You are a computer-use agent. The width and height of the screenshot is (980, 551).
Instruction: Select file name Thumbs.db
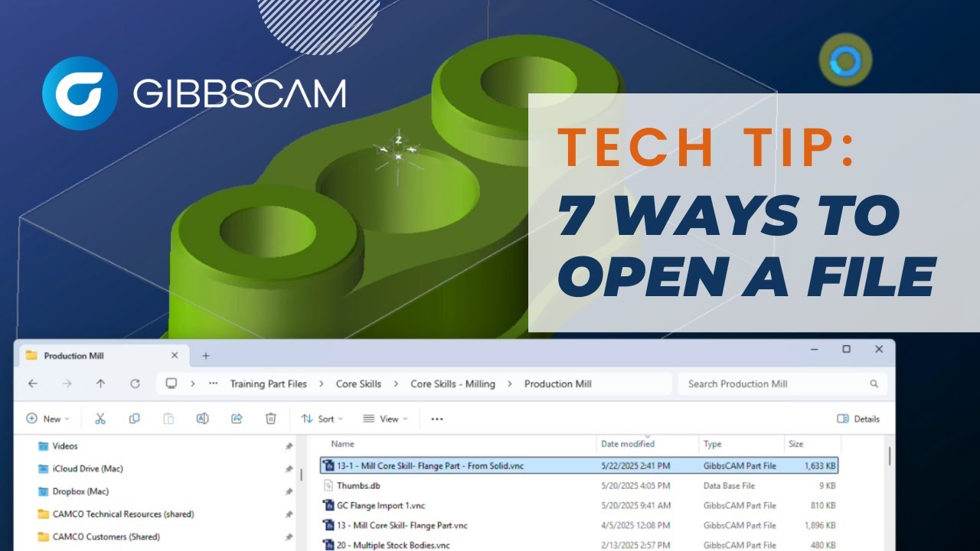coord(358,485)
